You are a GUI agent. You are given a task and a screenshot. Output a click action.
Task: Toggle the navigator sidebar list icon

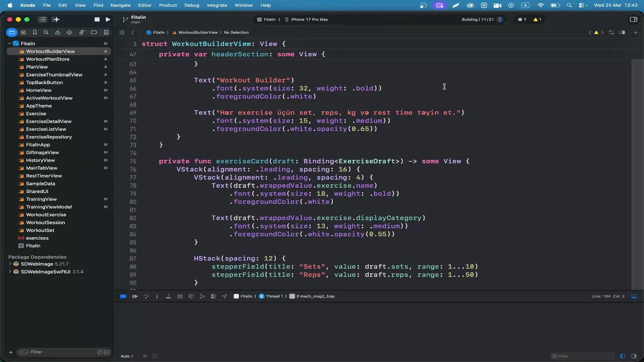point(43,20)
